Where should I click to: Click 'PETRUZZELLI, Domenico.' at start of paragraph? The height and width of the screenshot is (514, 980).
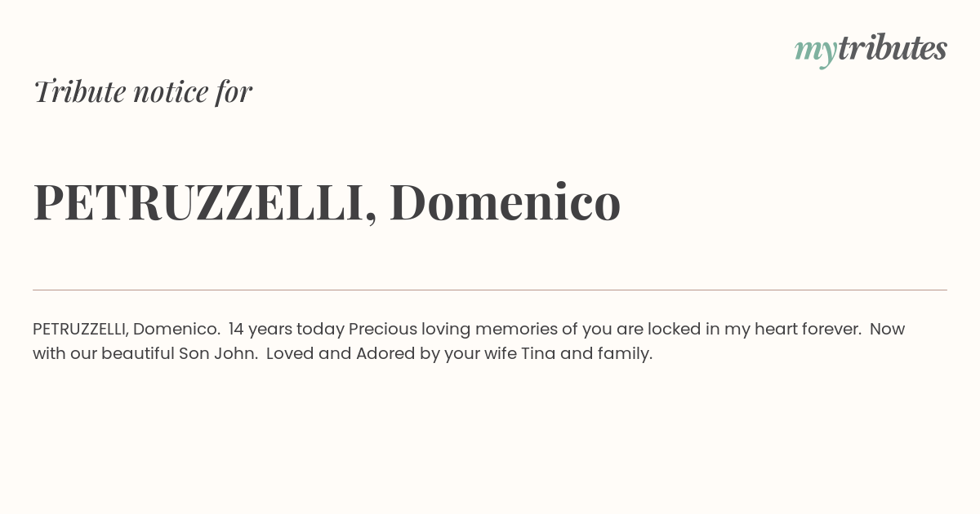[127, 330]
